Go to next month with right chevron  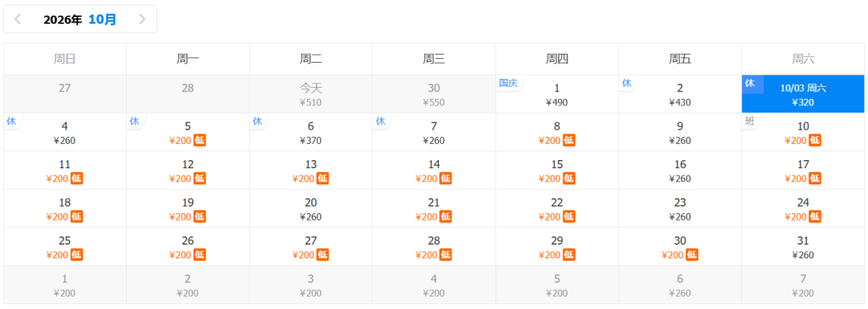(142, 19)
